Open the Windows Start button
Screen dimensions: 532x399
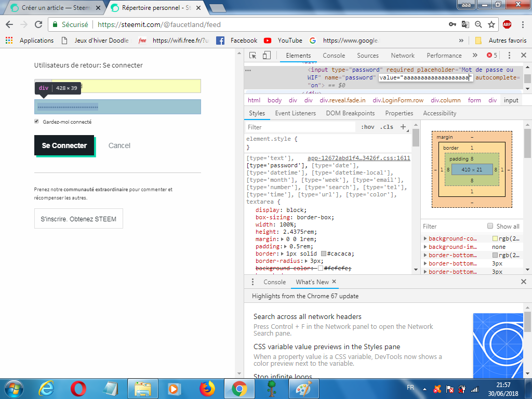coord(14,389)
